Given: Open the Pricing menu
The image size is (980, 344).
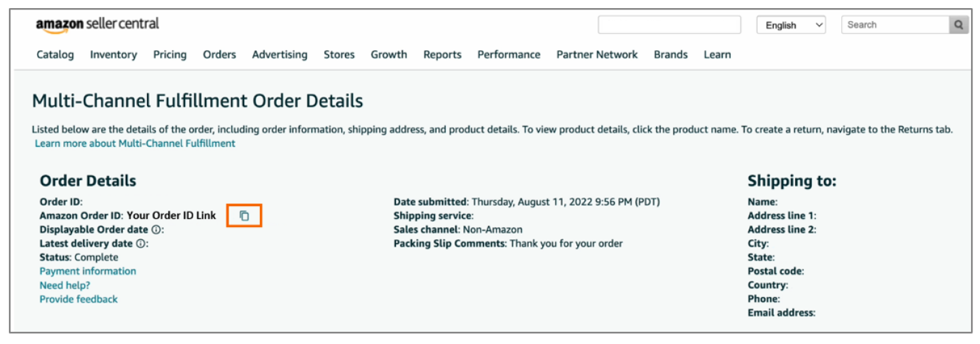Looking at the screenshot, I should pyautogui.click(x=169, y=54).
